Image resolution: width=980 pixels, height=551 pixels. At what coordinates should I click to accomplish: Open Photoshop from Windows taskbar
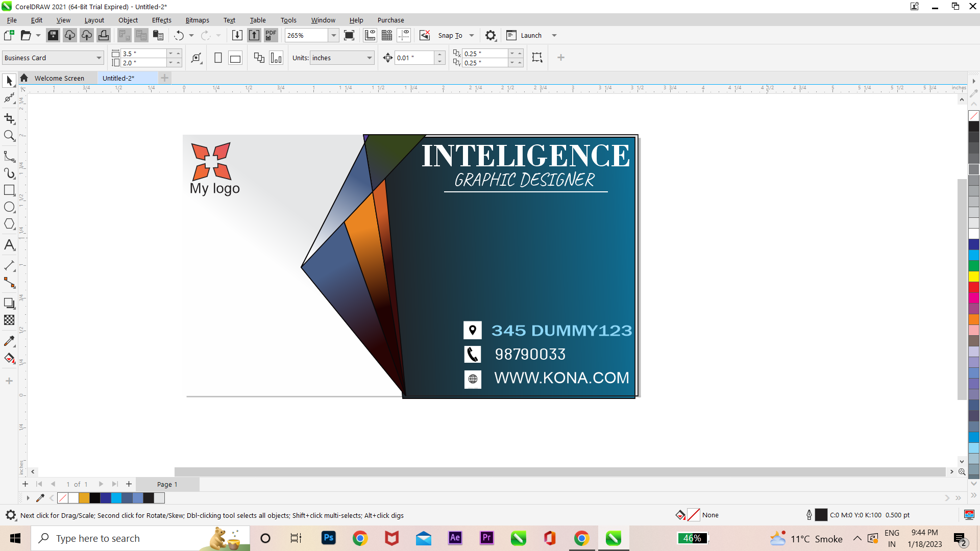point(329,538)
